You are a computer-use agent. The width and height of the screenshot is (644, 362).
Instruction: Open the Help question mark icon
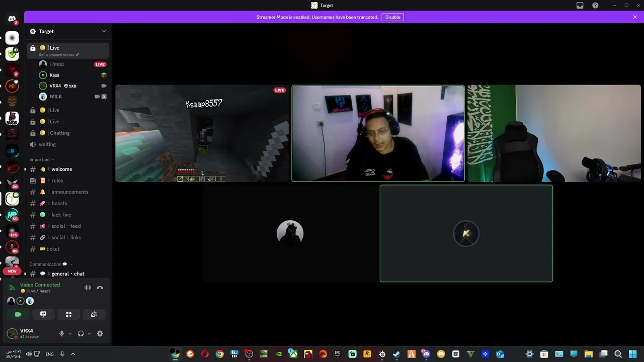[x=595, y=6]
